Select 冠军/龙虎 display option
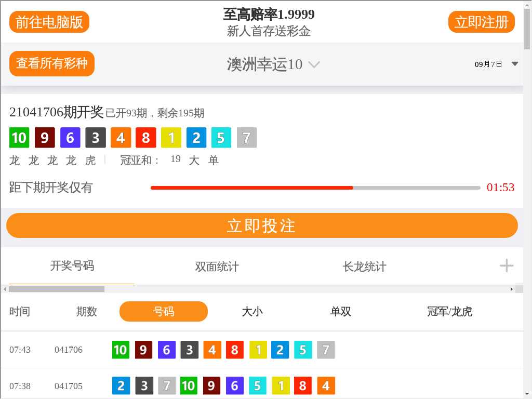Screen dimensions: 532x399 [449, 311]
